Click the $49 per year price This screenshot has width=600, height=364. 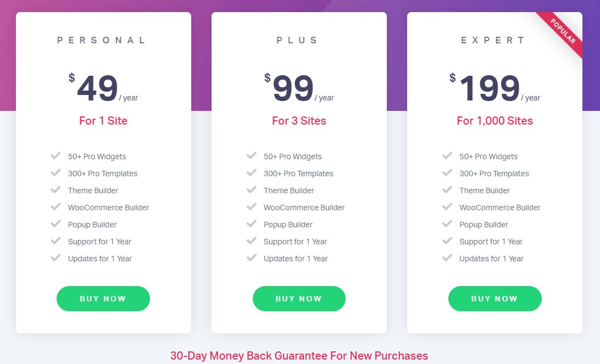coord(103,88)
